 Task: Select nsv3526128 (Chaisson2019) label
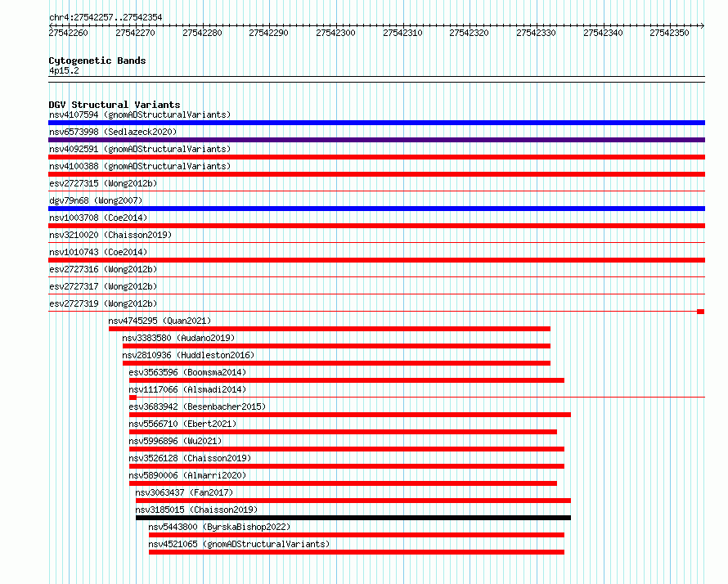tap(190, 458)
